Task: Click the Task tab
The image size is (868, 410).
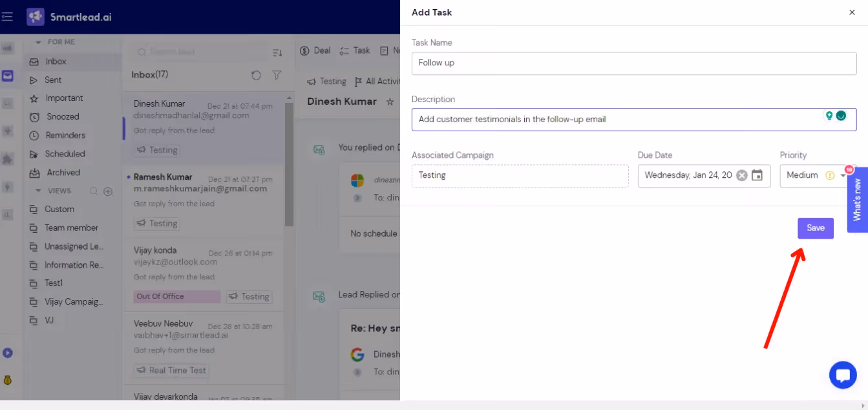Action: click(x=355, y=50)
